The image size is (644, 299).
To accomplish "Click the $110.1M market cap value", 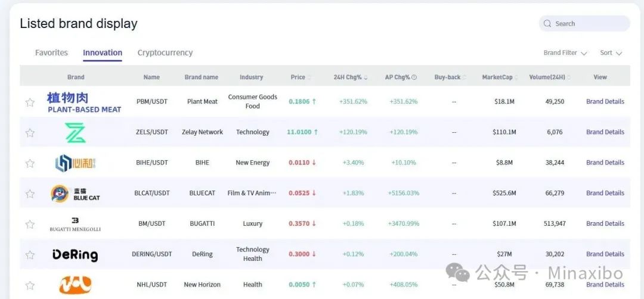I will (x=504, y=132).
